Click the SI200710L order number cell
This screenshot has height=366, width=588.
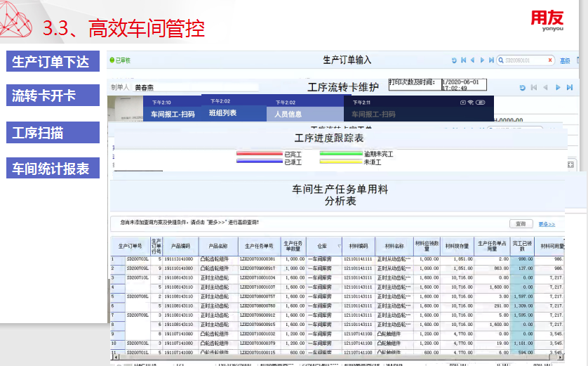click(138, 277)
